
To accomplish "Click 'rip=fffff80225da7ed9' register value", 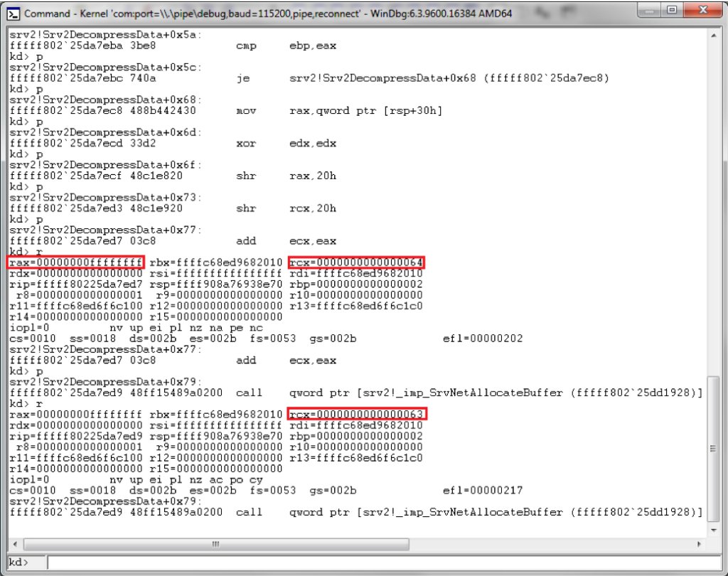I will [x=76, y=436].
